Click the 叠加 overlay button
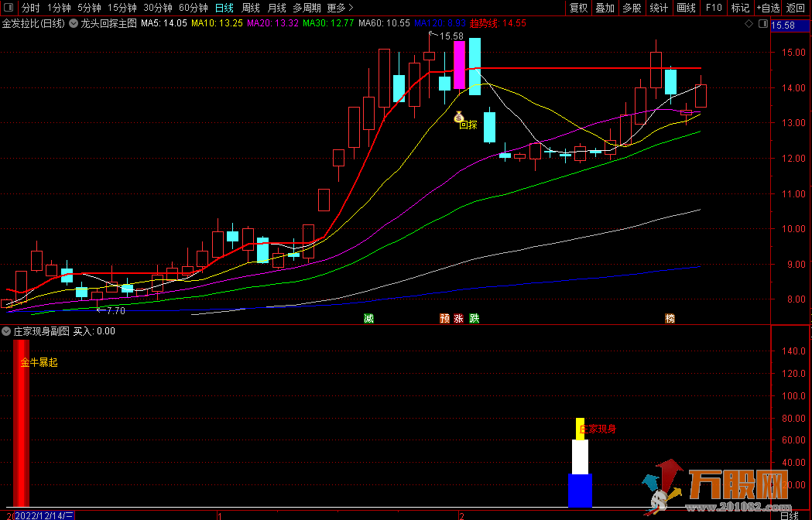This screenshot has height=520, width=812. 605,8
